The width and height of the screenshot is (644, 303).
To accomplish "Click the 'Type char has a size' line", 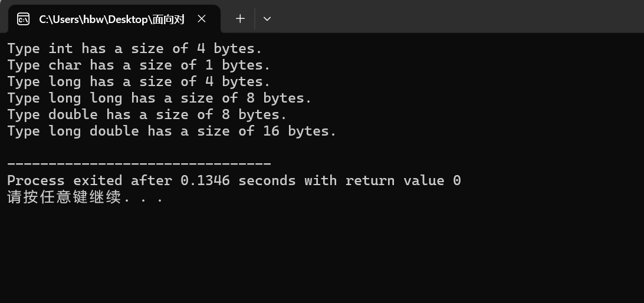I will (139, 65).
